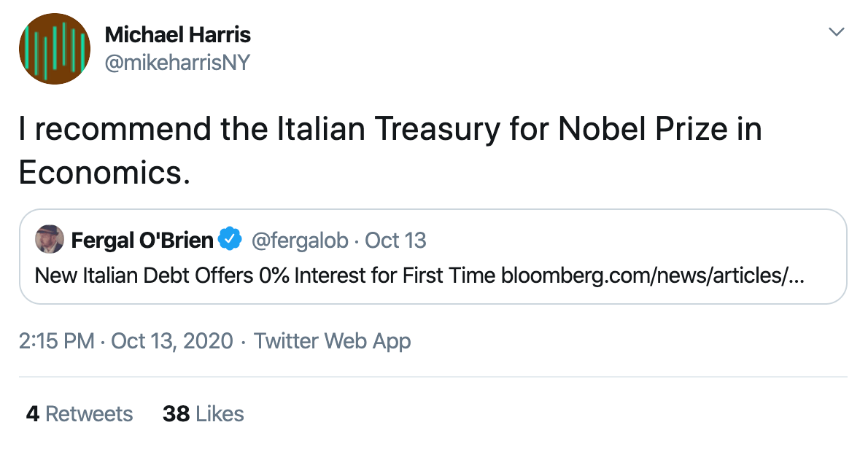
Task: Open the Michael Harris display name
Action: click(177, 34)
